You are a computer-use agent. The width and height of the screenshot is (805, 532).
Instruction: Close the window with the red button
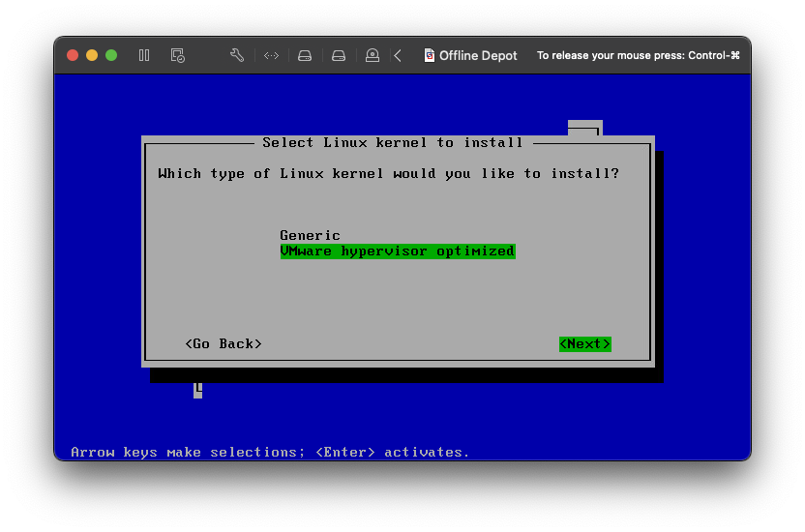[x=73, y=55]
